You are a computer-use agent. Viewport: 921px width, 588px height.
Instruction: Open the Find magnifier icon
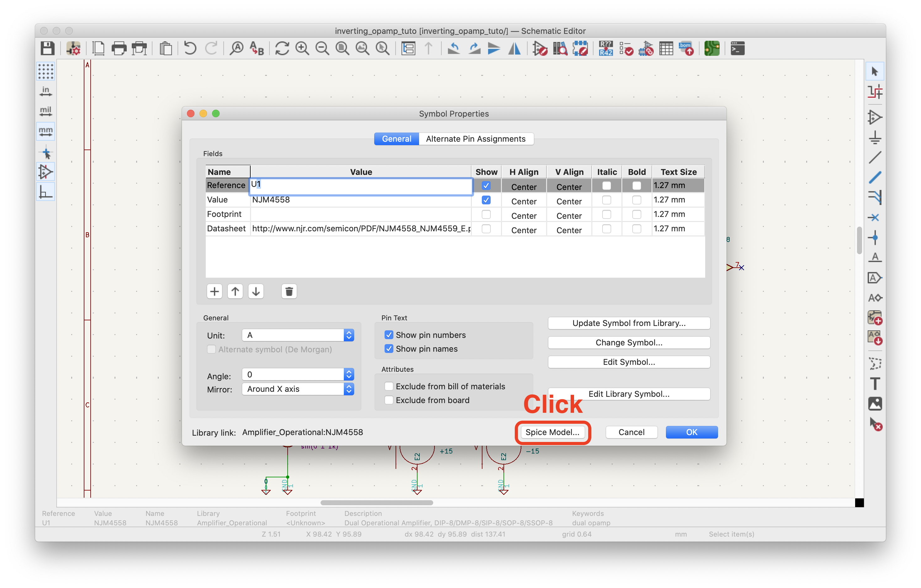click(237, 49)
